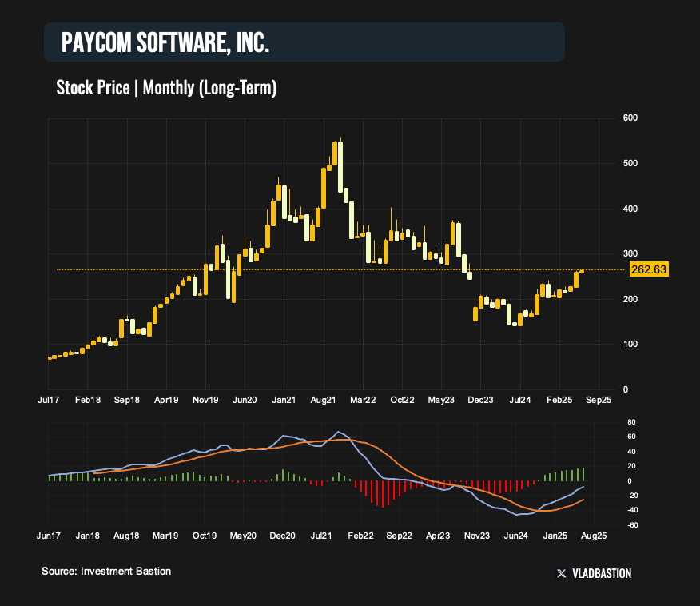This screenshot has width=700, height=606.
Task: Click the Dec20 indicator date label
Action: point(282,536)
